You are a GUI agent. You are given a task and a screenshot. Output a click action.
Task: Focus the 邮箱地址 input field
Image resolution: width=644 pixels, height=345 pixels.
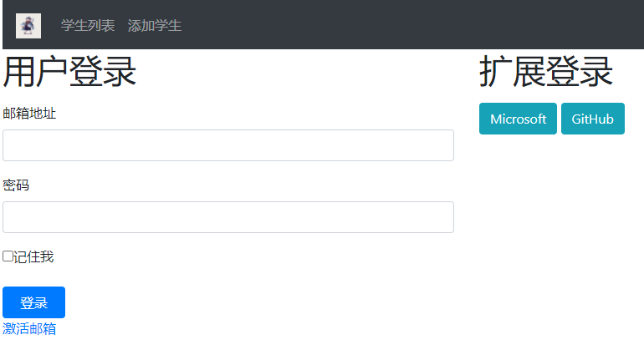(228, 145)
